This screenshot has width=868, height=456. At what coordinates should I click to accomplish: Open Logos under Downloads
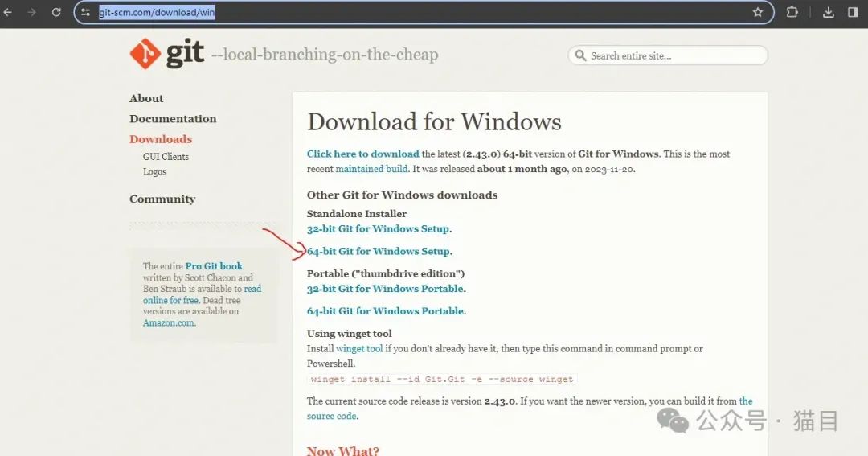coord(154,172)
